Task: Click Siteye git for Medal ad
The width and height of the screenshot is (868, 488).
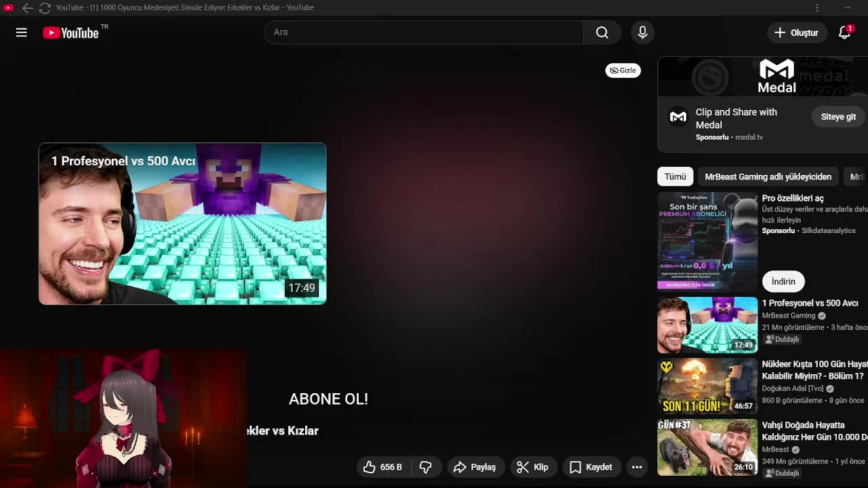Action: pos(838,117)
